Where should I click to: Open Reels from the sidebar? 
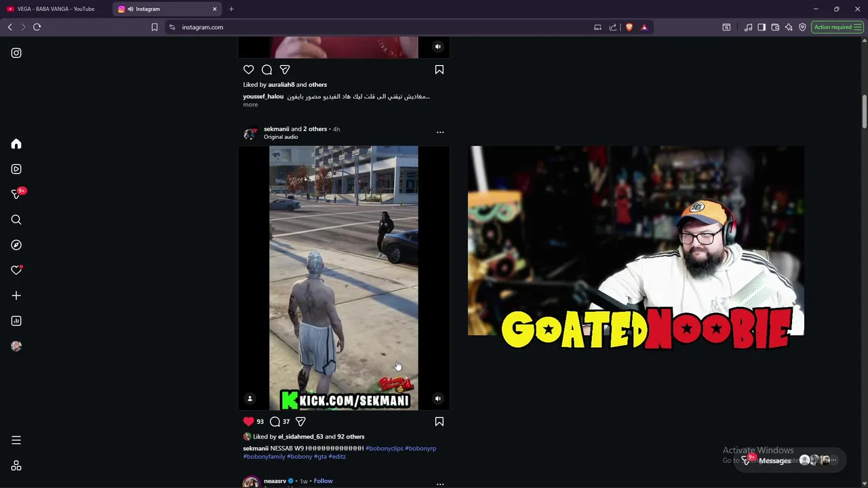click(x=16, y=169)
